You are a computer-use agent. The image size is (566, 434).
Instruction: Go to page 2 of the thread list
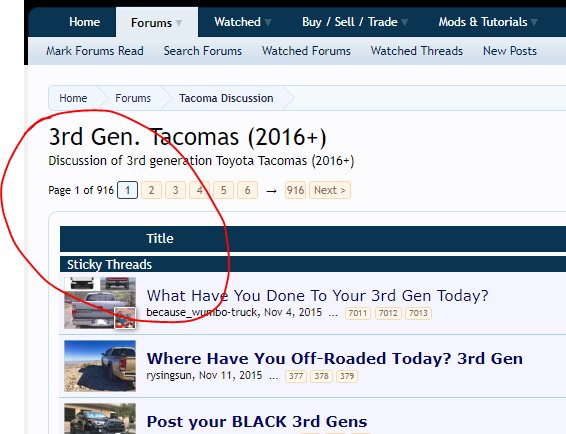pyautogui.click(x=151, y=190)
